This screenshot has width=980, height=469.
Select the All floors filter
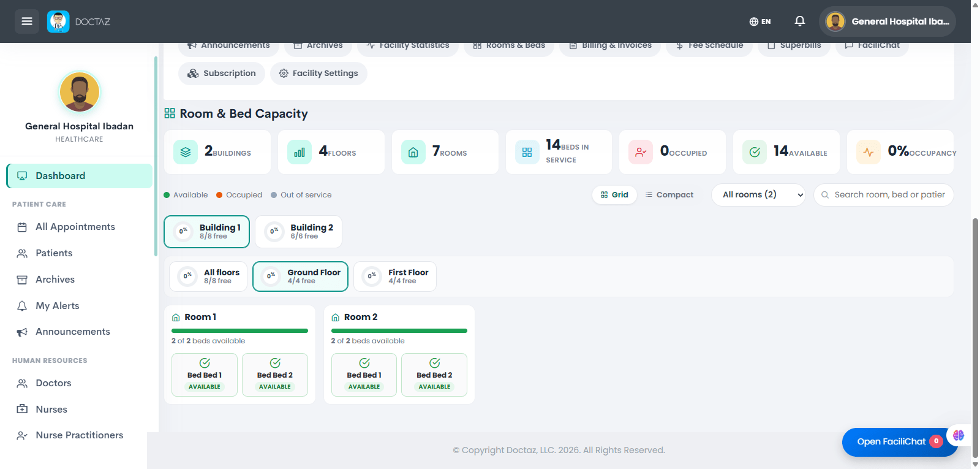(x=208, y=276)
